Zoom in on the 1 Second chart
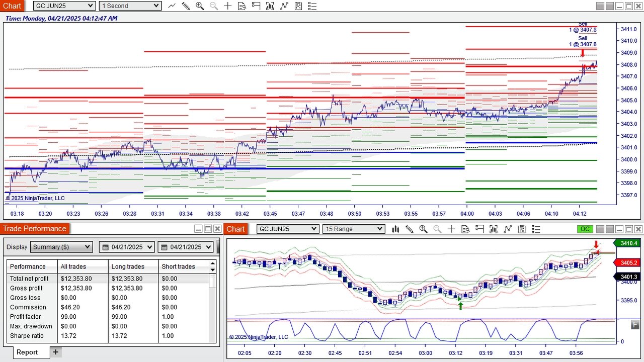 click(200, 6)
